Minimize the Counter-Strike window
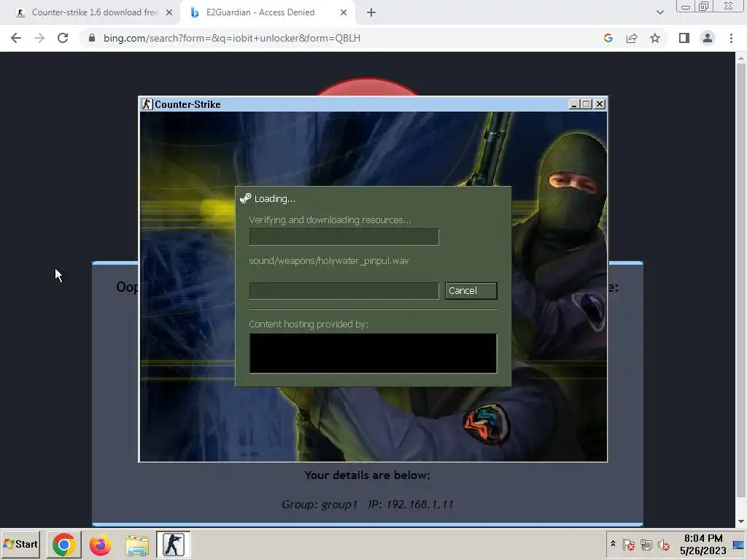The image size is (747, 560). [x=574, y=104]
